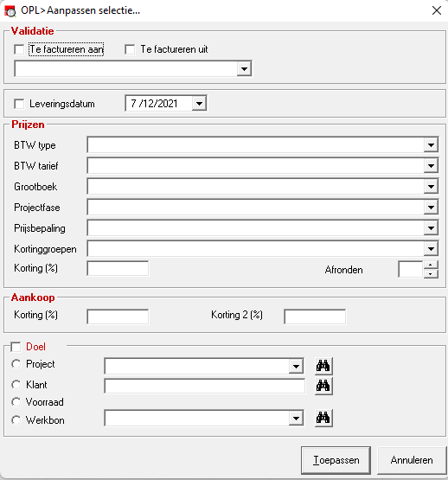Open the BTW type dropdown

[x=431, y=145]
